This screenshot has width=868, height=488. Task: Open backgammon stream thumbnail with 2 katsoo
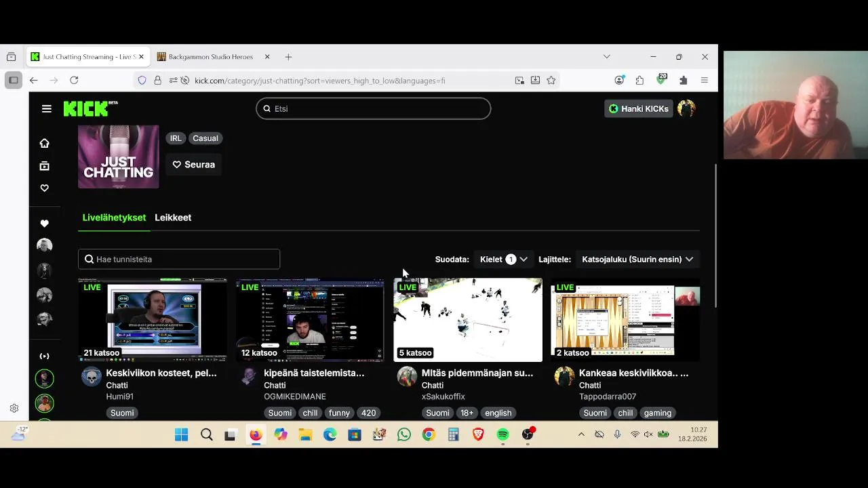[x=625, y=320]
